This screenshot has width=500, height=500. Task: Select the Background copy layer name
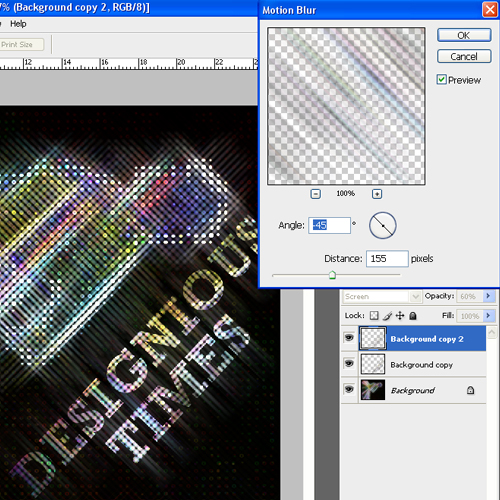click(421, 365)
